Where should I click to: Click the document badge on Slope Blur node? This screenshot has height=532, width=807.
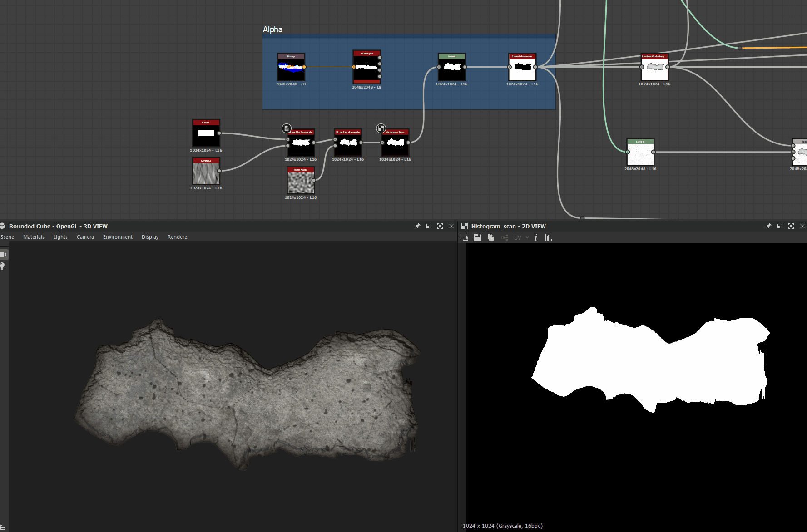click(x=286, y=128)
